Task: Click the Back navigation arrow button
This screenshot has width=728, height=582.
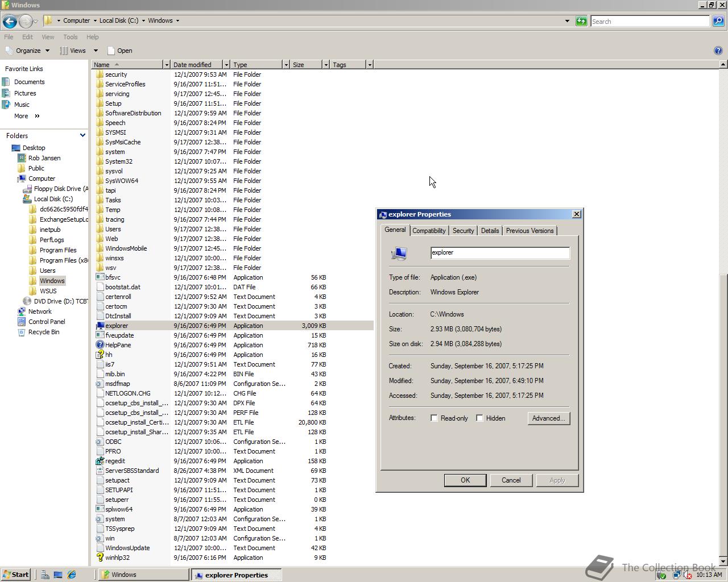Action: (9, 22)
